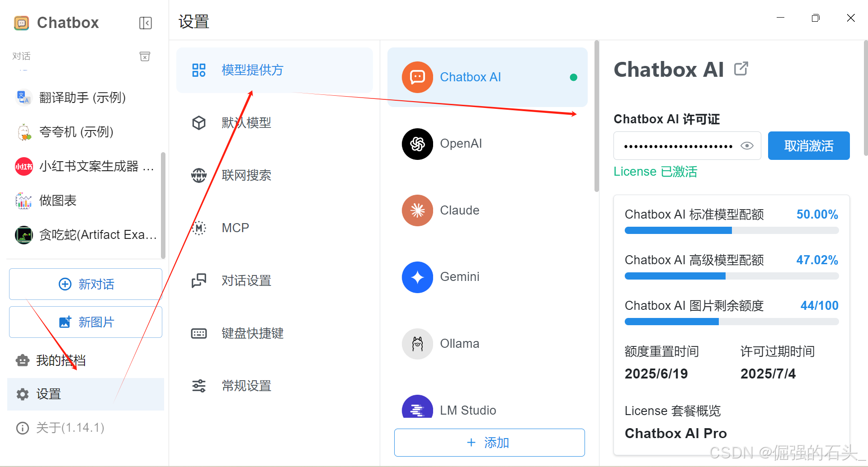Screen dimensions: 868x467
Task: Open the 联网搜索 settings tab
Action: tap(275, 175)
